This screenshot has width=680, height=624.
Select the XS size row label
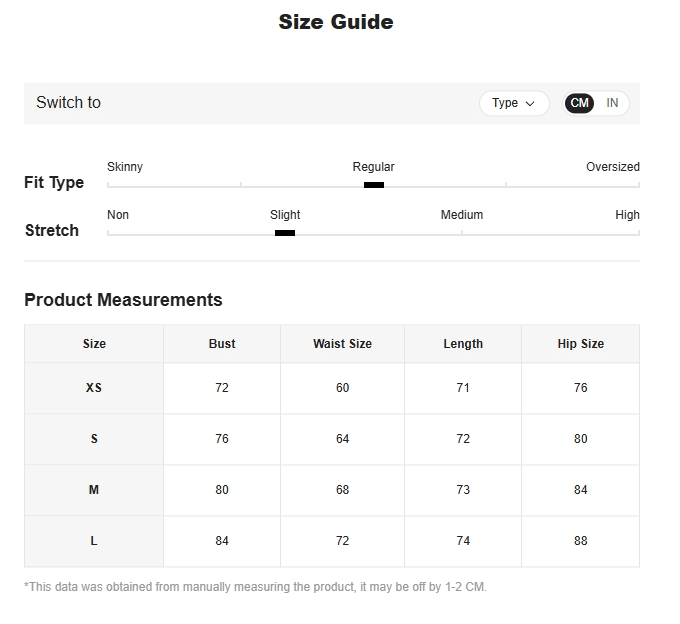point(94,388)
